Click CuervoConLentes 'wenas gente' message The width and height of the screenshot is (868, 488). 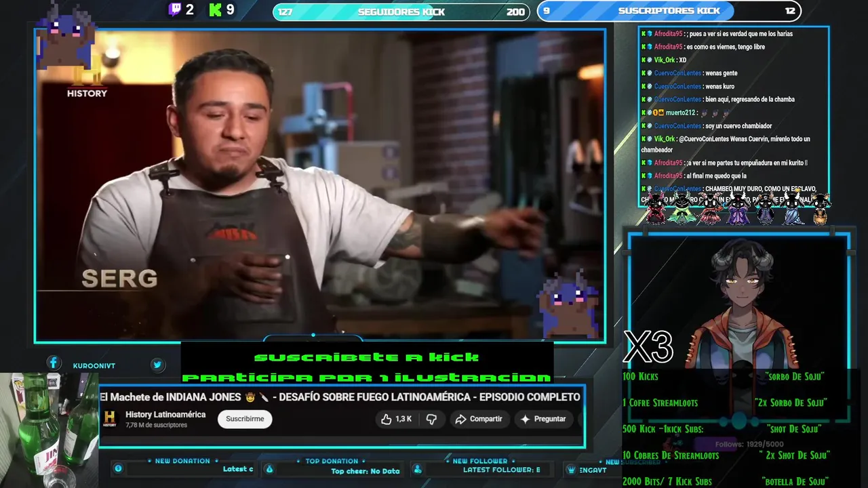689,73
